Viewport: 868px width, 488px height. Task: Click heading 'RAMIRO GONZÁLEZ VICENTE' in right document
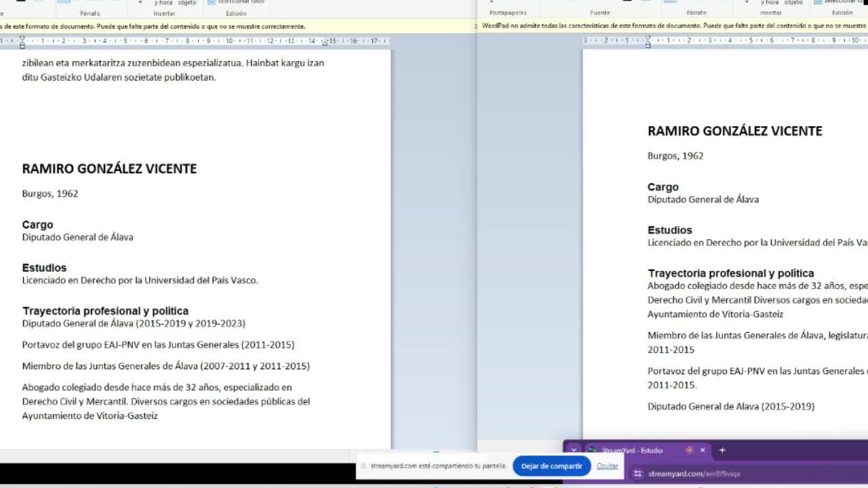[735, 131]
